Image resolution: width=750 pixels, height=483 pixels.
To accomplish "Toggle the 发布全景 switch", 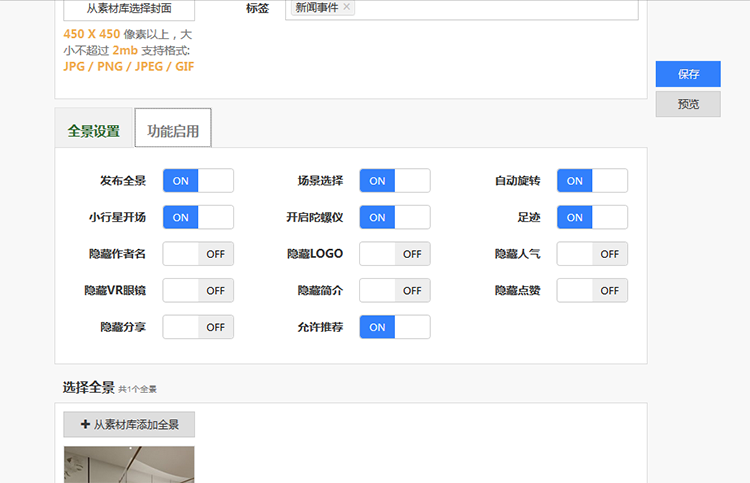I will click(198, 181).
